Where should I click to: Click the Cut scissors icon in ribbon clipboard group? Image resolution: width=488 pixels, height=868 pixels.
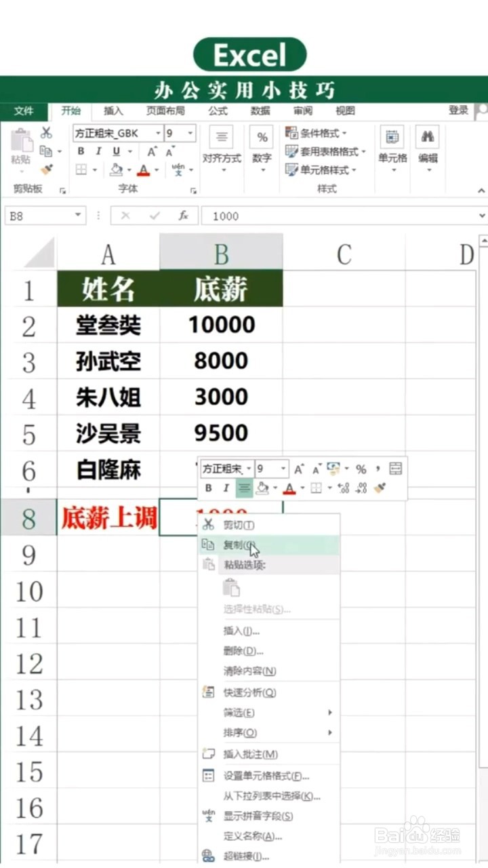pyautogui.click(x=47, y=133)
